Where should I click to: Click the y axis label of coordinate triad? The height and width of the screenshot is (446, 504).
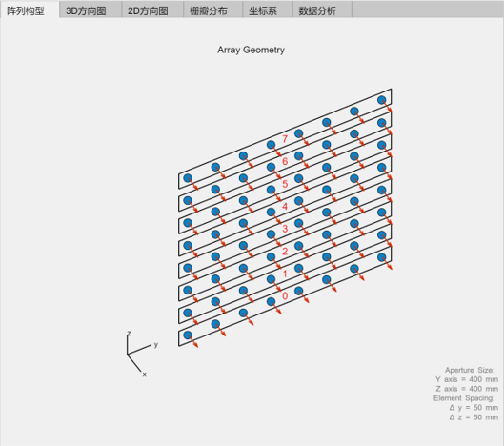click(x=156, y=345)
